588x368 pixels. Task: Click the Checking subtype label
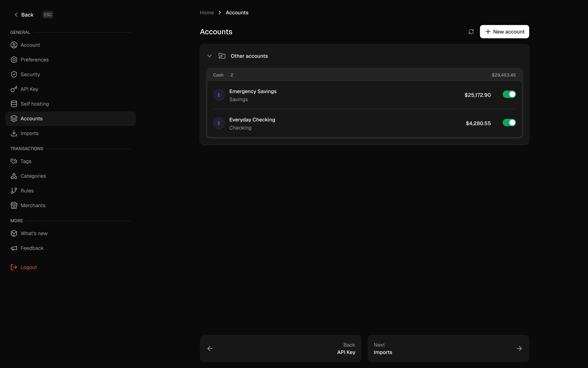pyautogui.click(x=240, y=128)
